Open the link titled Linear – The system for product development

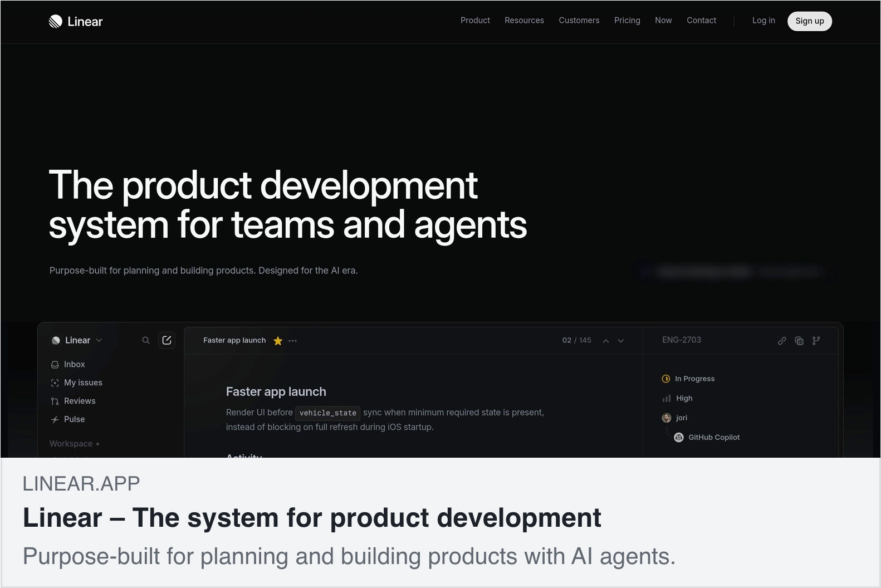pyautogui.click(x=312, y=518)
